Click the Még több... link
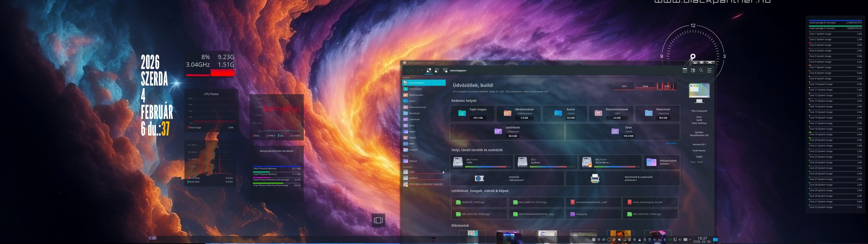The width and height of the screenshot is (868, 244). [672, 143]
